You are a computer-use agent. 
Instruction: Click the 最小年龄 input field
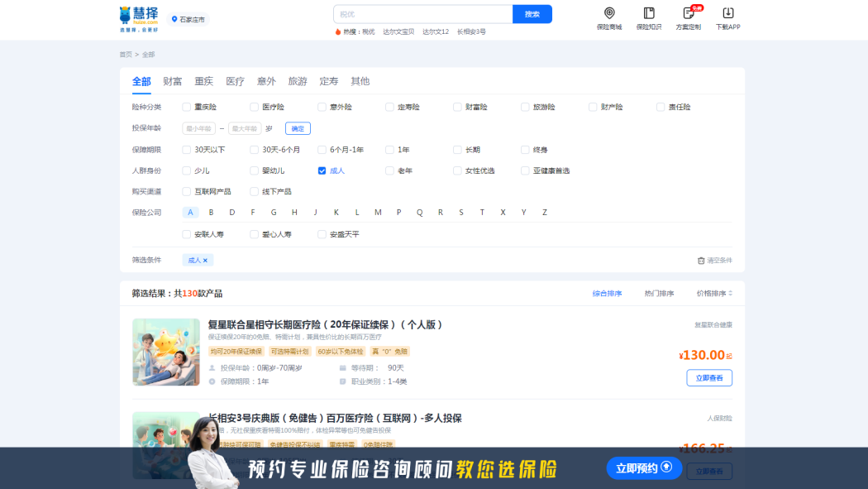tap(198, 128)
